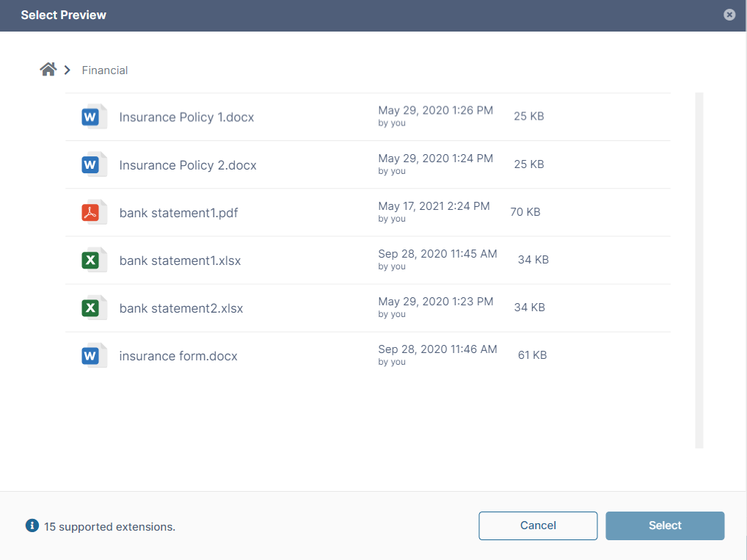Screen dimensions: 747x560
Task: Click the vertical scrollbar track
Action: pos(699,270)
